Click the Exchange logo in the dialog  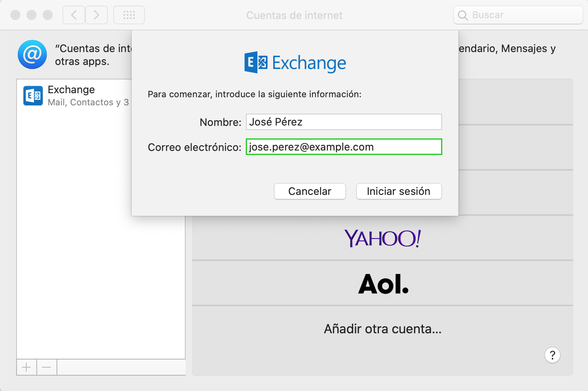click(x=295, y=63)
